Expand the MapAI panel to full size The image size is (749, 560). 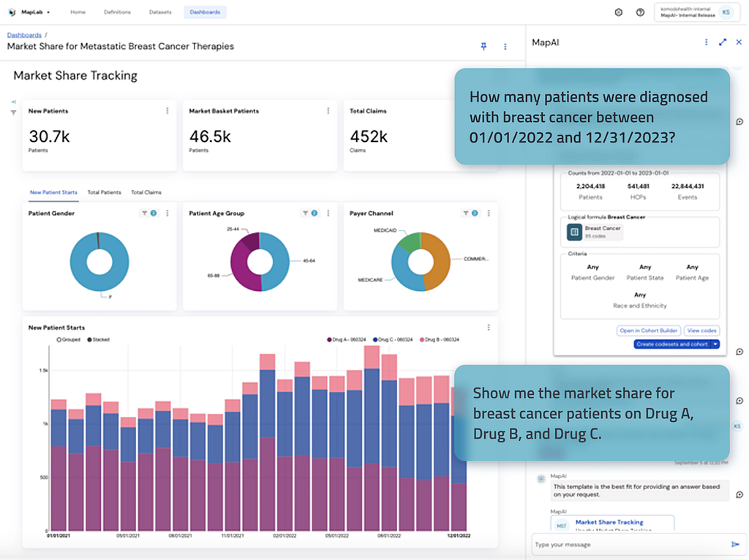[x=722, y=42]
